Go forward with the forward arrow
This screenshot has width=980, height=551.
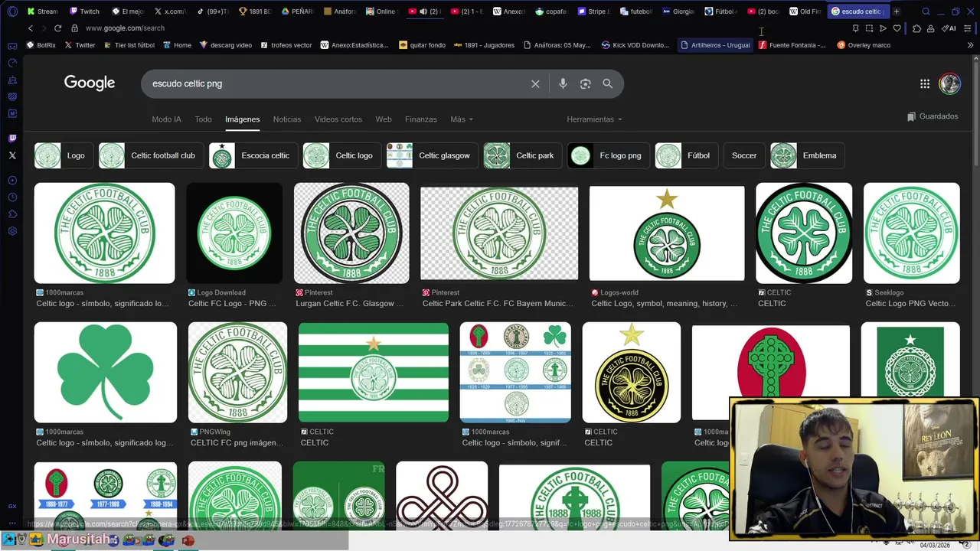pos(43,28)
